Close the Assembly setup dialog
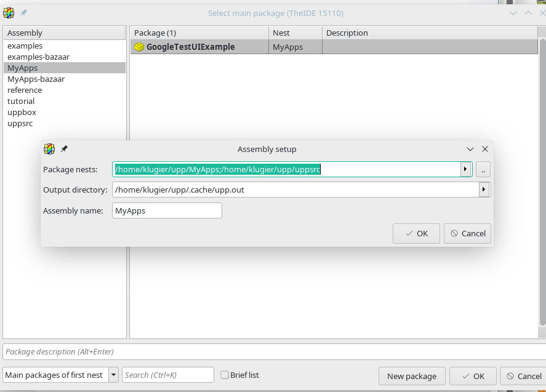Image resolution: width=546 pixels, height=392 pixels. coord(485,149)
